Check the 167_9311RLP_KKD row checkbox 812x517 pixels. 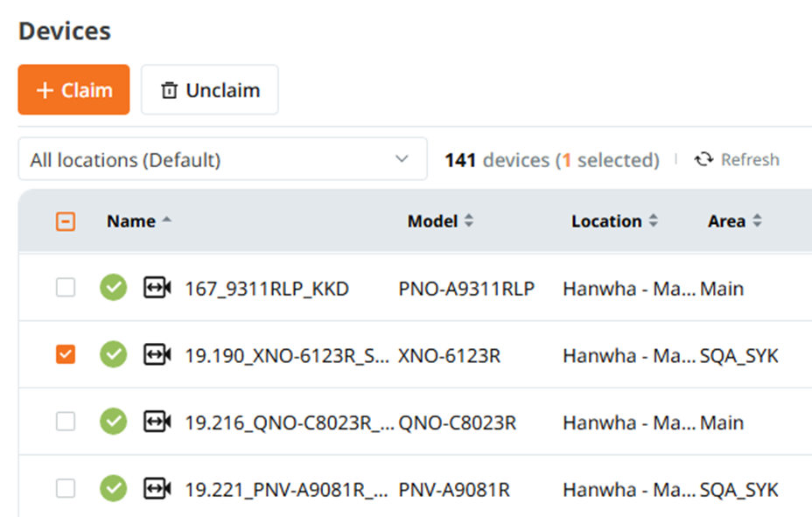pyautogui.click(x=66, y=287)
